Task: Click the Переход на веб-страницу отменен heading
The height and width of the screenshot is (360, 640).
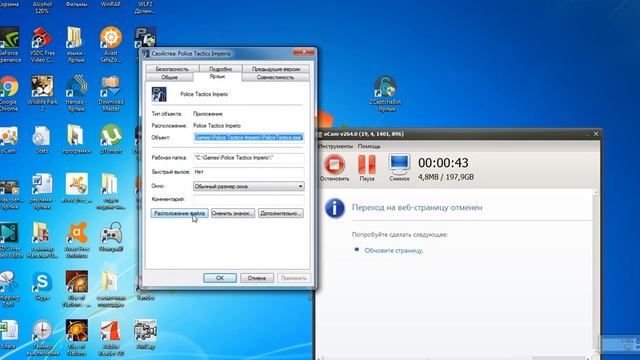Action: tap(417, 207)
